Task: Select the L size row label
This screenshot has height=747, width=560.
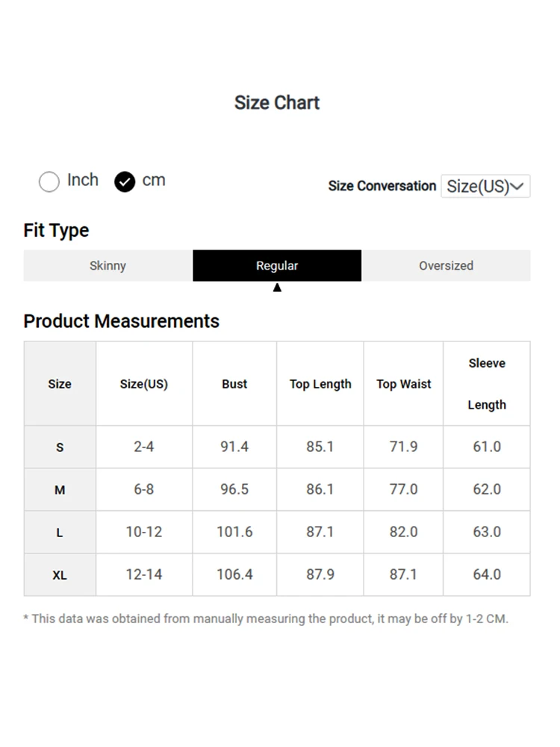Action: 60,533
